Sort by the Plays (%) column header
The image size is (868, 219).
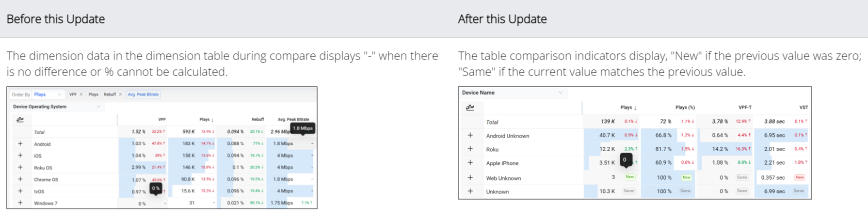[x=685, y=108]
